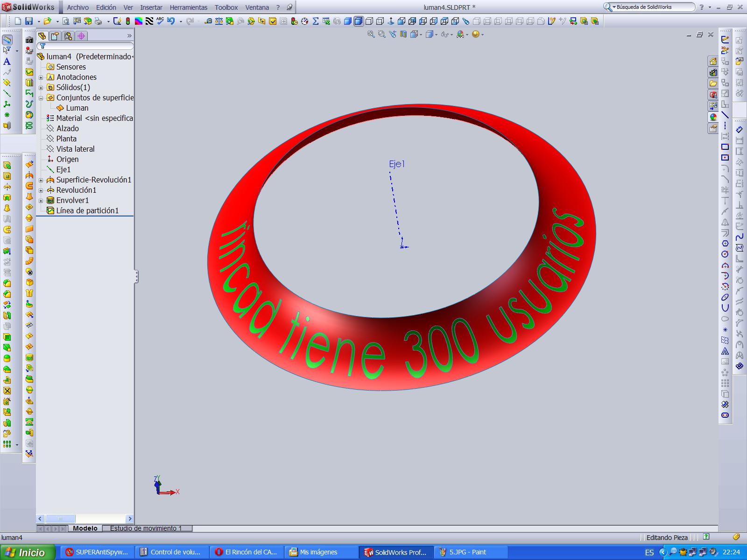
Task: Open the Edición menu
Action: [106, 7]
